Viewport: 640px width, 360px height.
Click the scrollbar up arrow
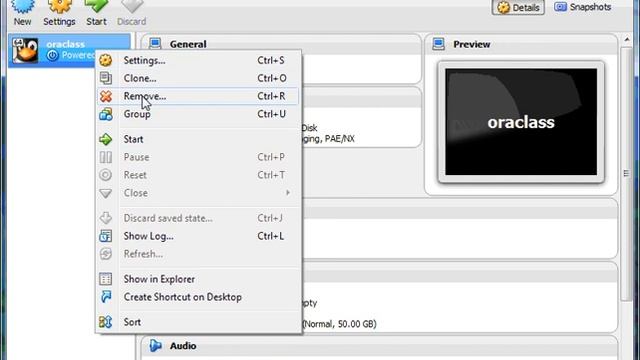627,40
